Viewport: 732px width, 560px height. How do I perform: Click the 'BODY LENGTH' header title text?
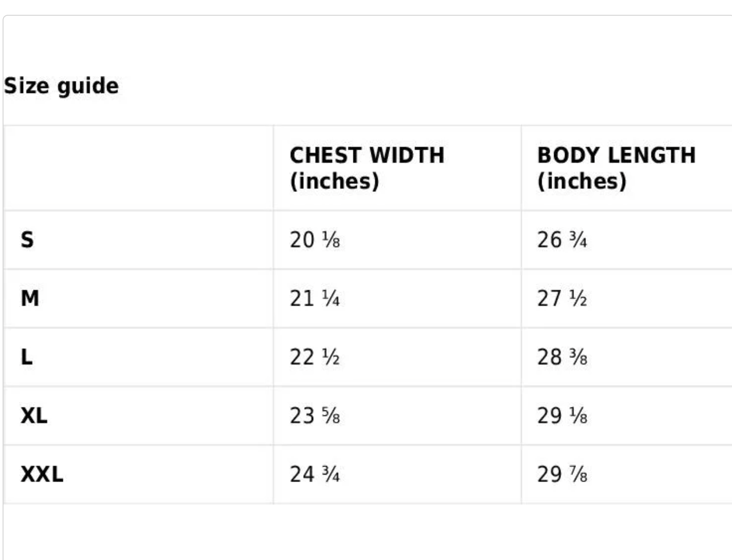616,155
